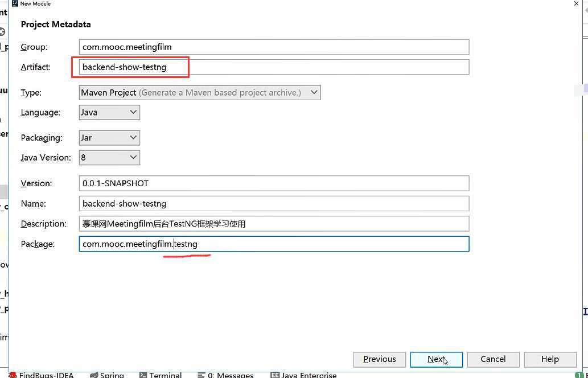Viewport: 588px width, 378px height.
Task: Click the Terminal icon in status bar
Action: [x=143, y=375]
